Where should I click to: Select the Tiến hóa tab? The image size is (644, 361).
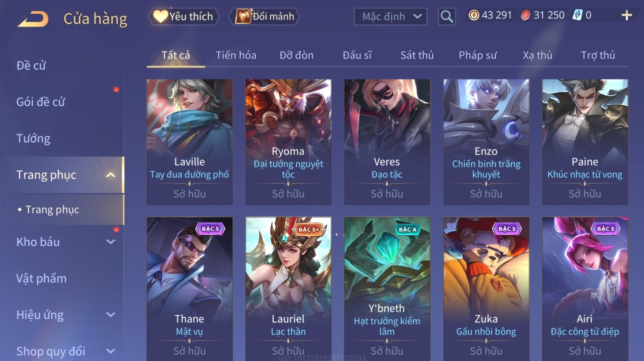click(x=236, y=55)
